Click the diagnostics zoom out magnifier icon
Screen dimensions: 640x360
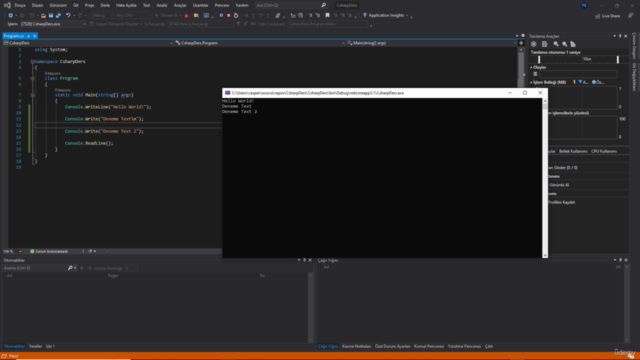pos(565,44)
